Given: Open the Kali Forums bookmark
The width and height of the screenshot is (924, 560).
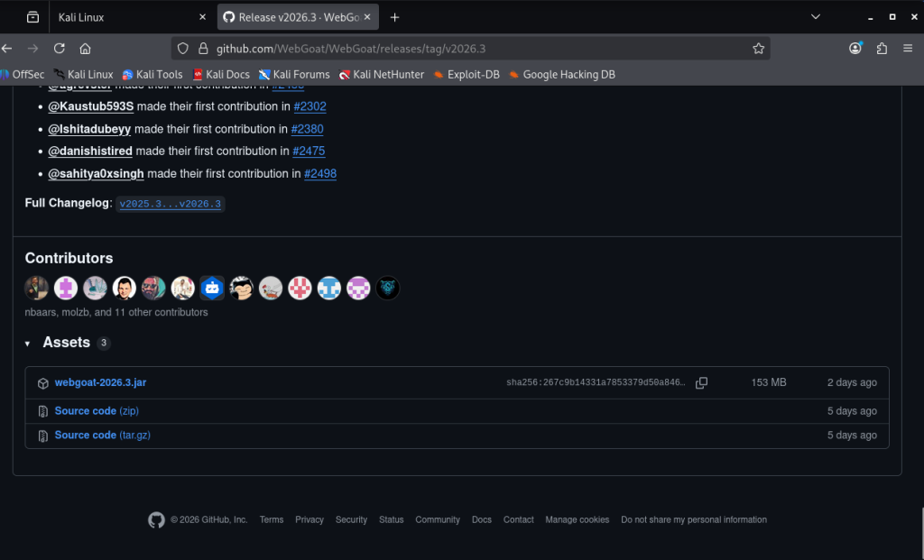Looking at the screenshot, I should click(x=294, y=75).
